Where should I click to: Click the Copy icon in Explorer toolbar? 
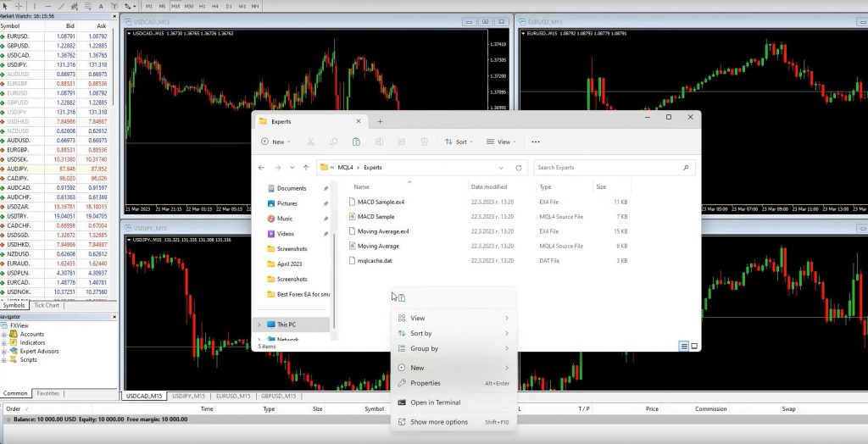333,142
